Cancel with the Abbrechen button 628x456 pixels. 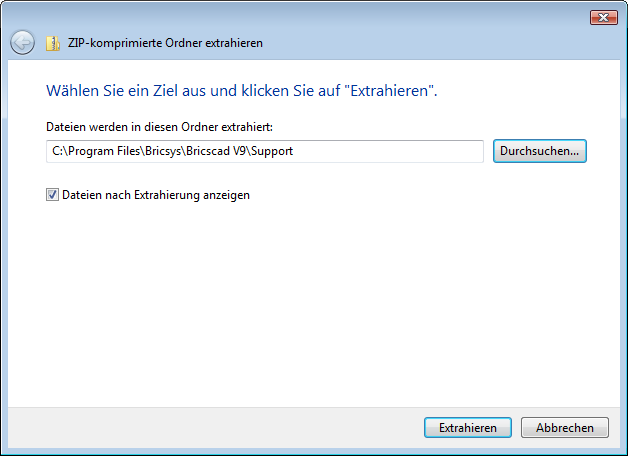click(x=565, y=428)
